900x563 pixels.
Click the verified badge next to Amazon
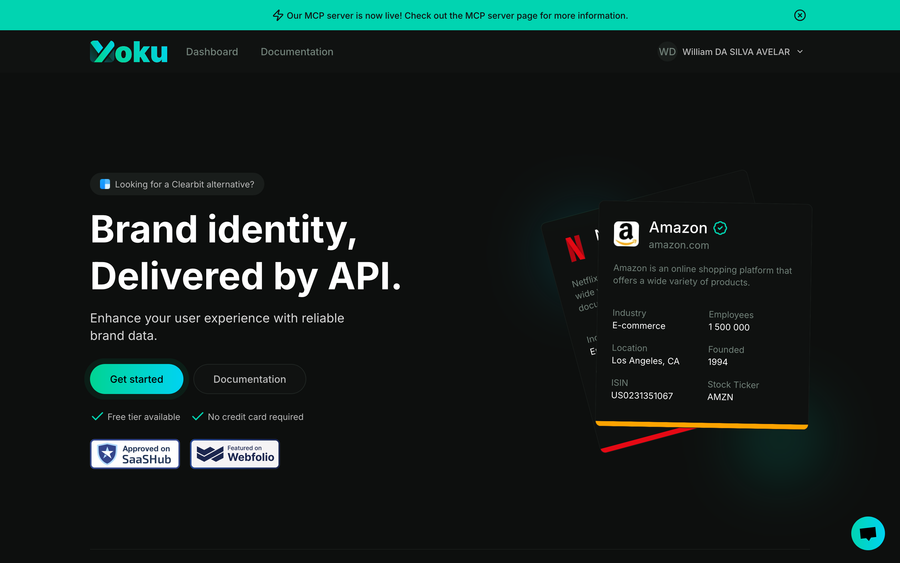point(720,228)
